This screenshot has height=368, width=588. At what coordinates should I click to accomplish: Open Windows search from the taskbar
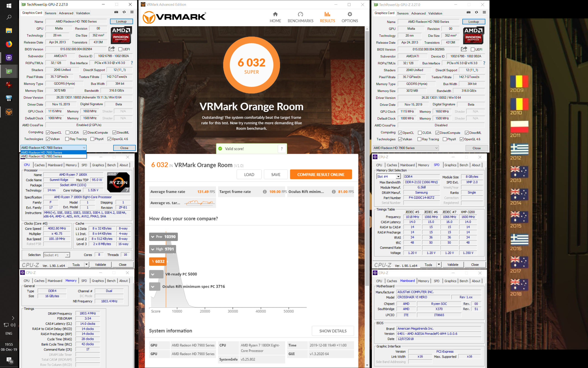click(9, 17)
